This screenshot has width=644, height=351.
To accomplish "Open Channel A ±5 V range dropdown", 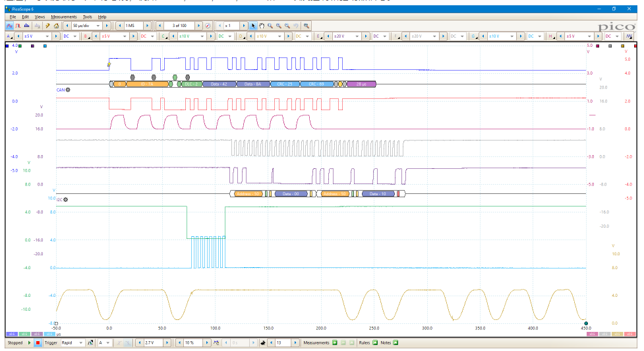I will point(36,36).
